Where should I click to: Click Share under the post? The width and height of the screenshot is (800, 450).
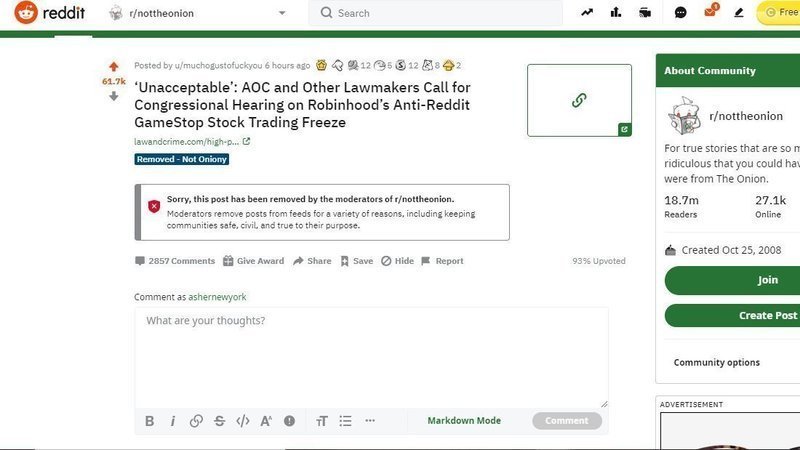pyautogui.click(x=311, y=261)
